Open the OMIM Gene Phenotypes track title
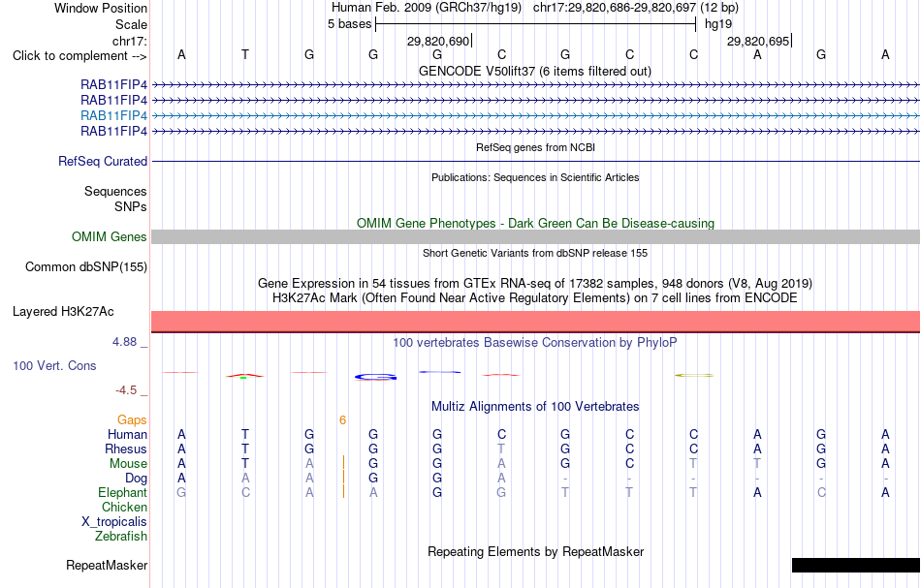921x588 pixels. (535, 223)
